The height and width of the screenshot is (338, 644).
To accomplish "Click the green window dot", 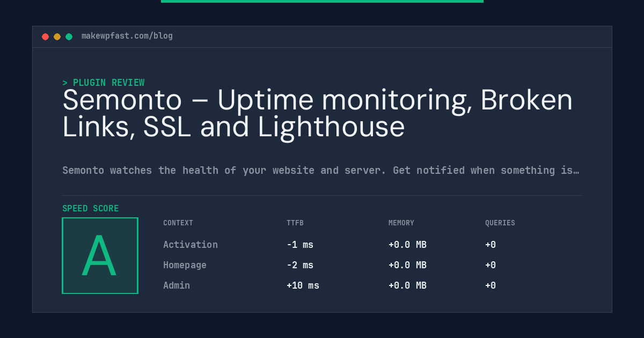I will [69, 36].
